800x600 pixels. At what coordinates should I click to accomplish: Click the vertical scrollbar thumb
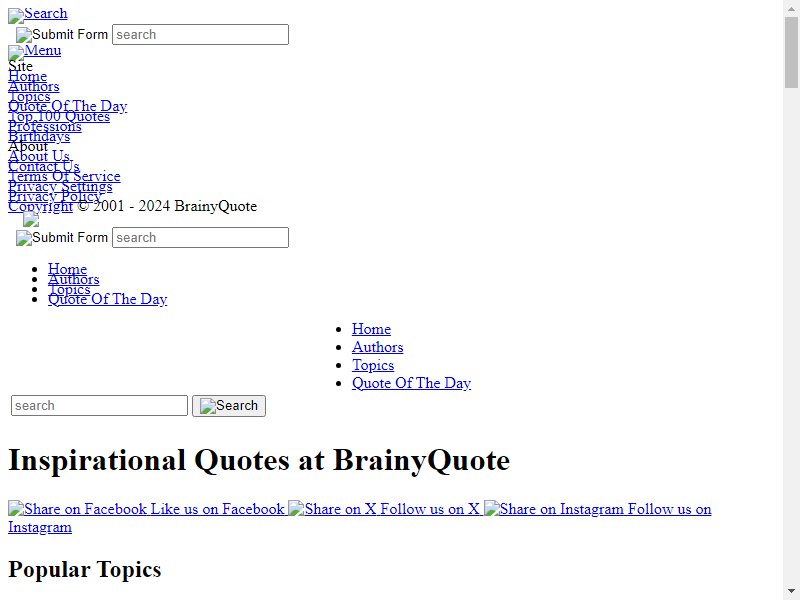[791, 53]
